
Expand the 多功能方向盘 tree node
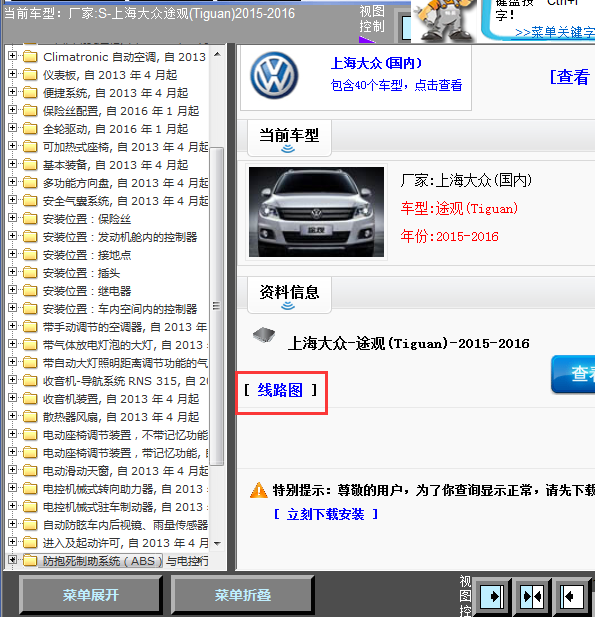tap(12, 182)
